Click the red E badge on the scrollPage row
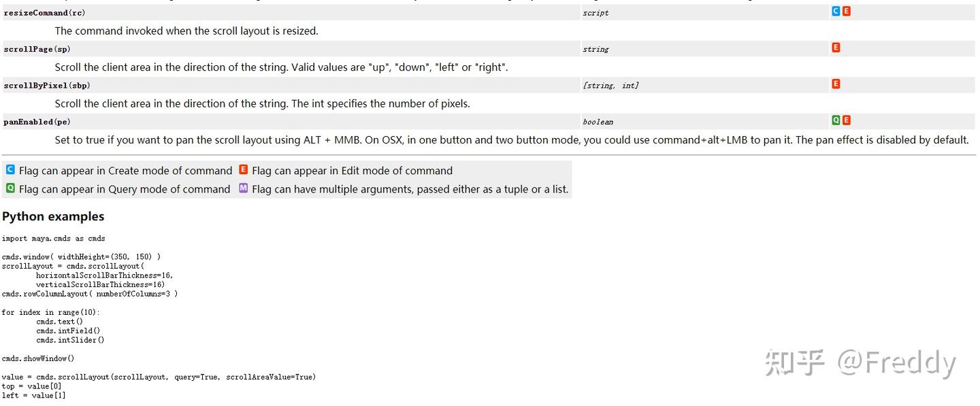980x406 pixels. [x=836, y=48]
